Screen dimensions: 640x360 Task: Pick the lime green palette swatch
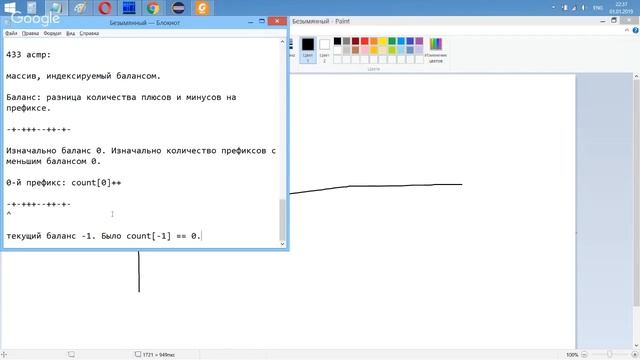392,50
